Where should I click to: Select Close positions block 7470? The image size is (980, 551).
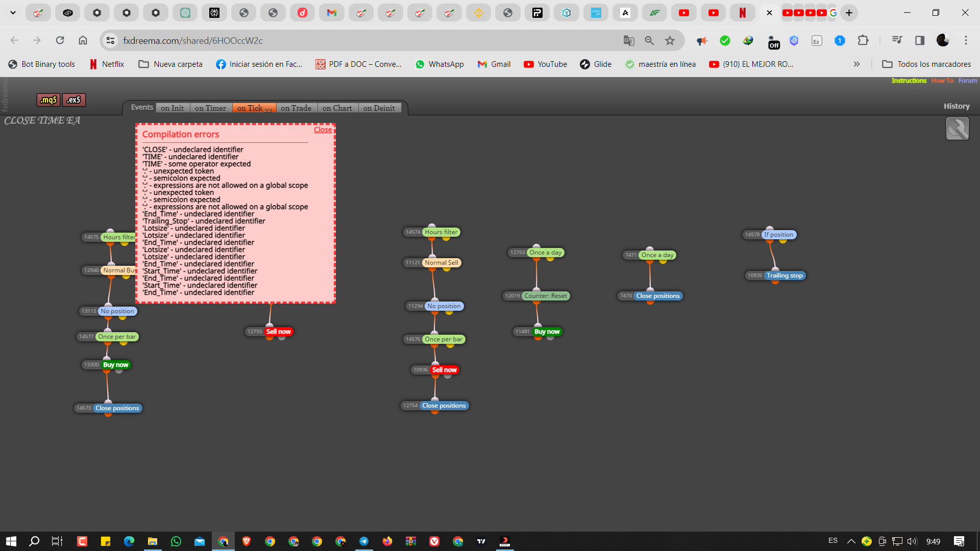pyautogui.click(x=658, y=296)
